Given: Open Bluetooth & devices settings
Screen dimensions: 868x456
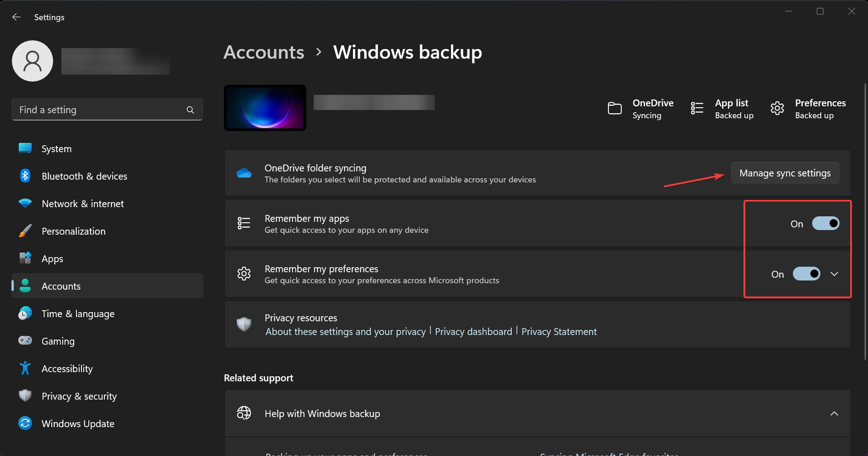Looking at the screenshot, I should (x=107, y=176).
